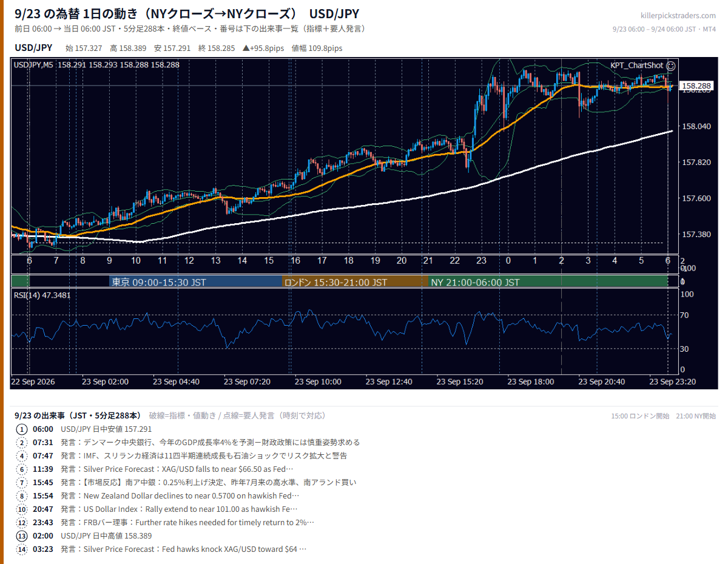The image size is (728, 564).
Task: Click hour label 13 on chart hour axis
Action: tap(215, 260)
